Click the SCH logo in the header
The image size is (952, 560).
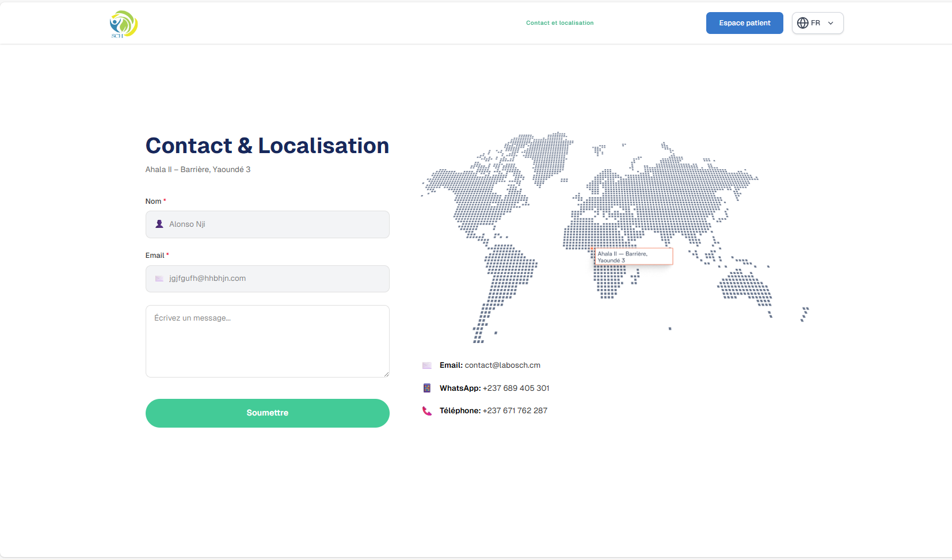click(x=123, y=23)
